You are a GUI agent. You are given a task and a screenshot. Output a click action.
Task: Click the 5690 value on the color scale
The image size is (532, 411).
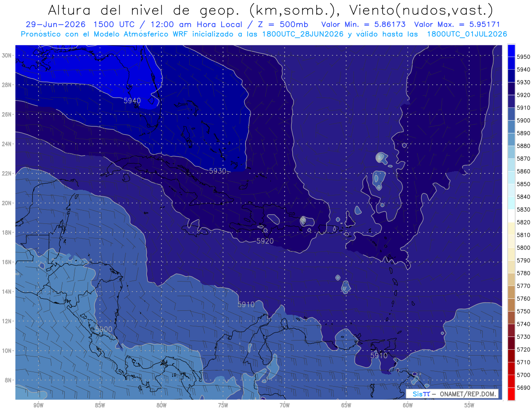523,388
